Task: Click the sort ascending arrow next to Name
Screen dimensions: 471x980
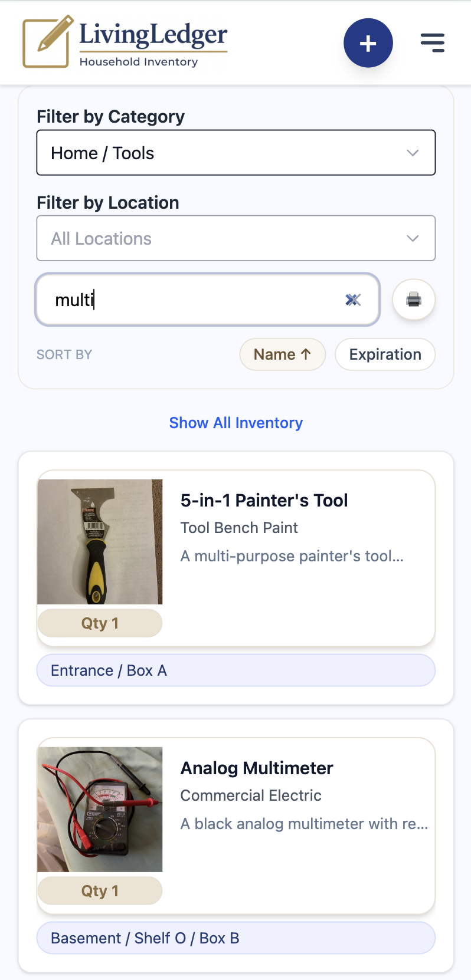Action: tap(306, 354)
